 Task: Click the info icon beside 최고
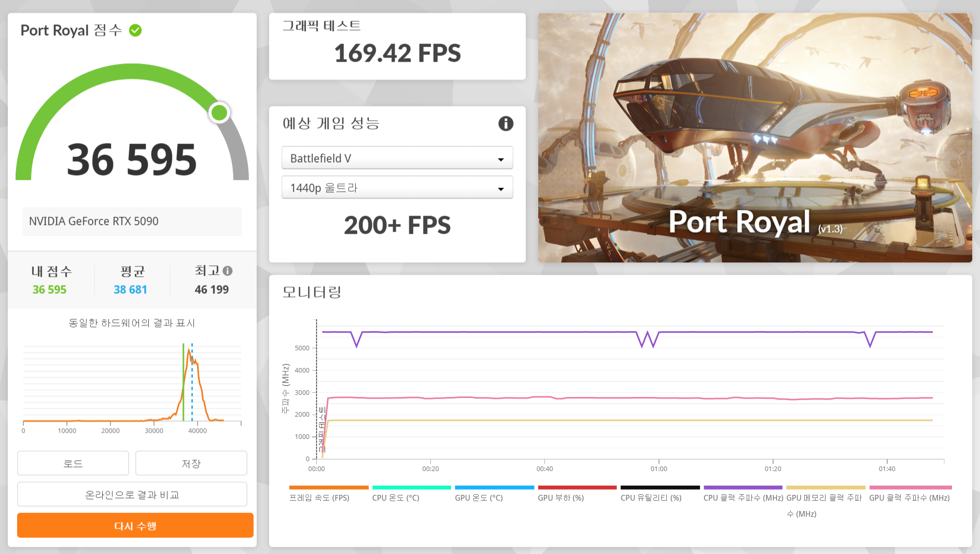228,271
